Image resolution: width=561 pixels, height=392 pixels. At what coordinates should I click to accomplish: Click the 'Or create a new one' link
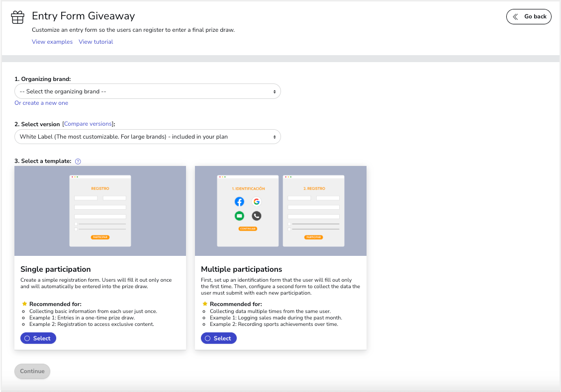[41, 103]
